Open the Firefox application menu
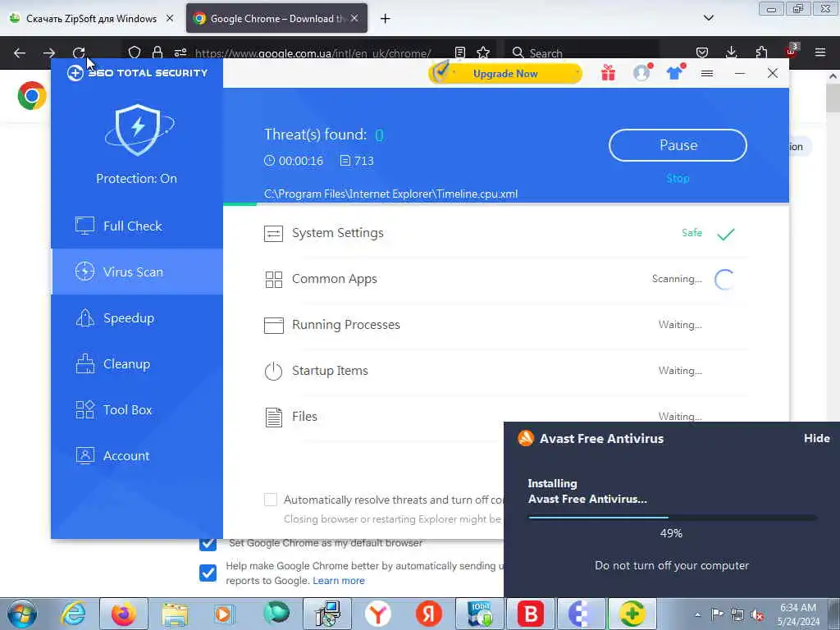The height and width of the screenshot is (630, 840). [x=820, y=52]
